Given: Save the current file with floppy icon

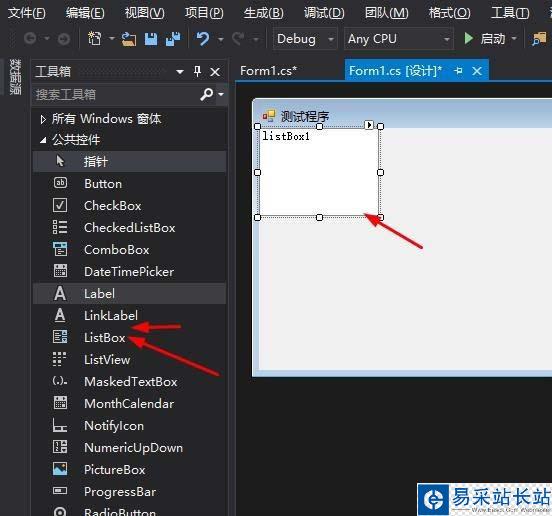Looking at the screenshot, I should tap(151, 39).
